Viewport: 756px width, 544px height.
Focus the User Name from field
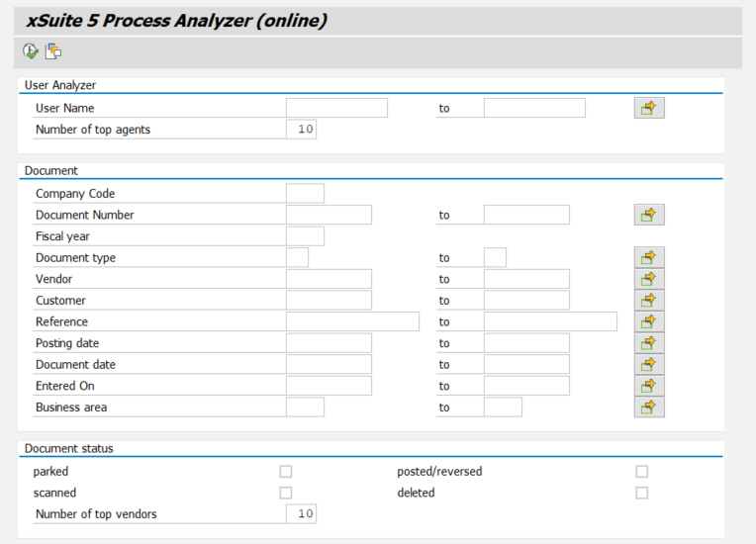click(x=336, y=108)
